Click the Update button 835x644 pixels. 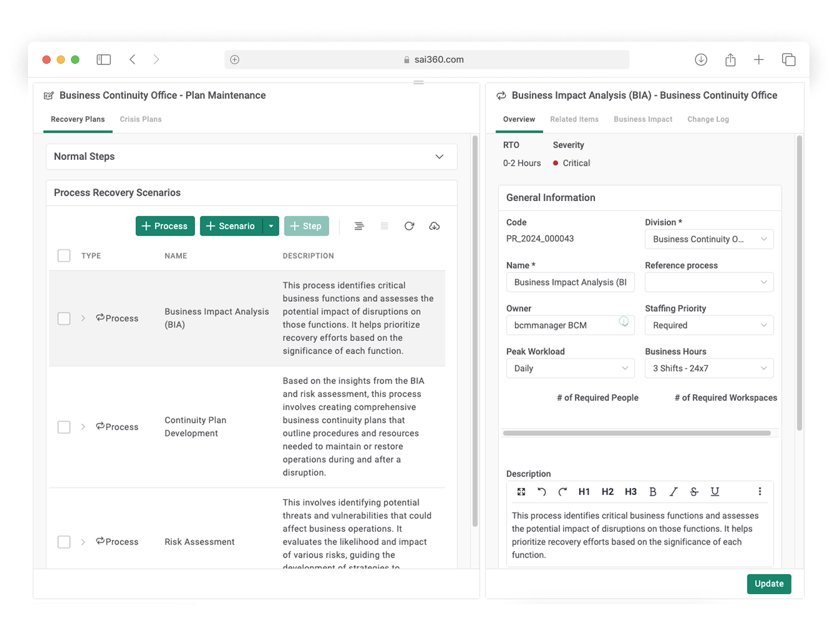pyautogui.click(x=769, y=584)
